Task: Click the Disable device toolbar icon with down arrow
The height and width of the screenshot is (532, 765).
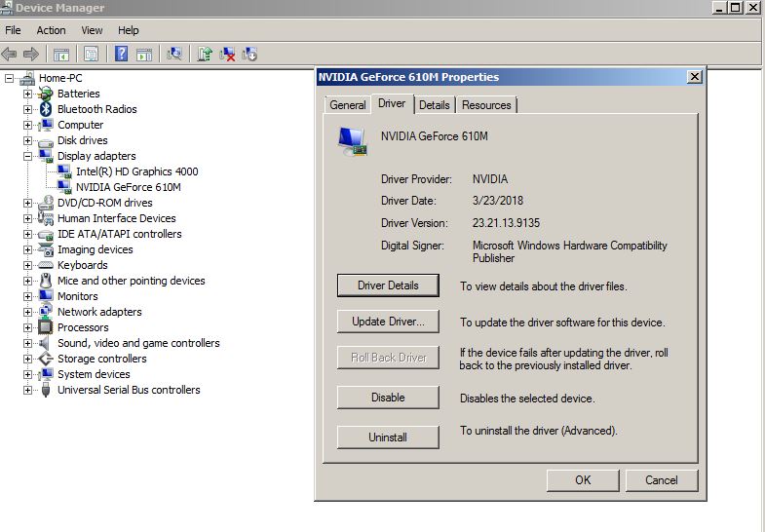Action: point(249,54)
